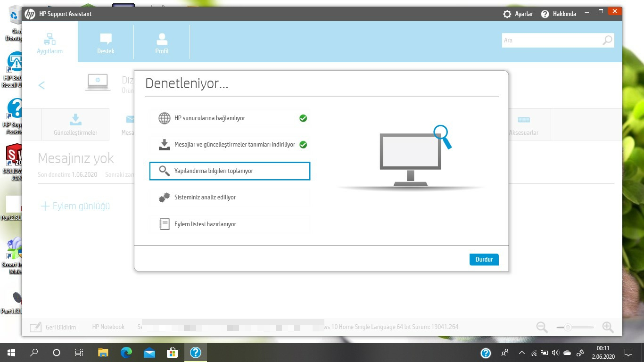This screenshot has height=362, width=644.
Task: Click the search magnifier in the Ara box
Action: tap(607, 41)
